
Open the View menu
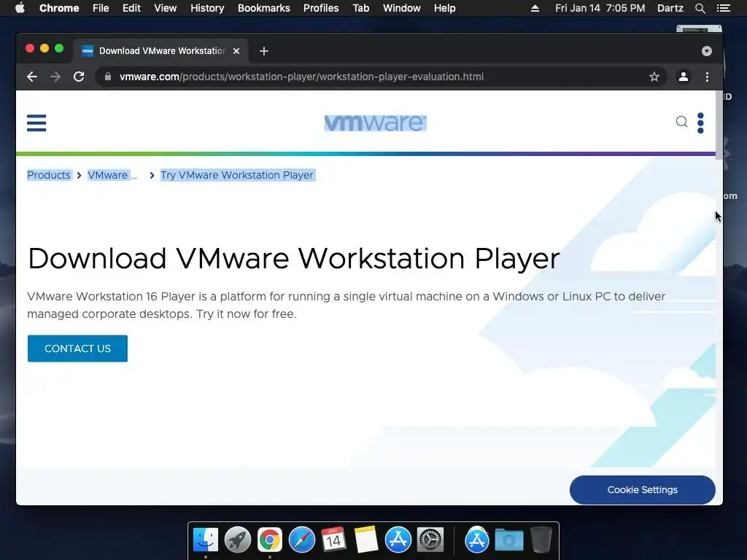click(x=166, y=8)
